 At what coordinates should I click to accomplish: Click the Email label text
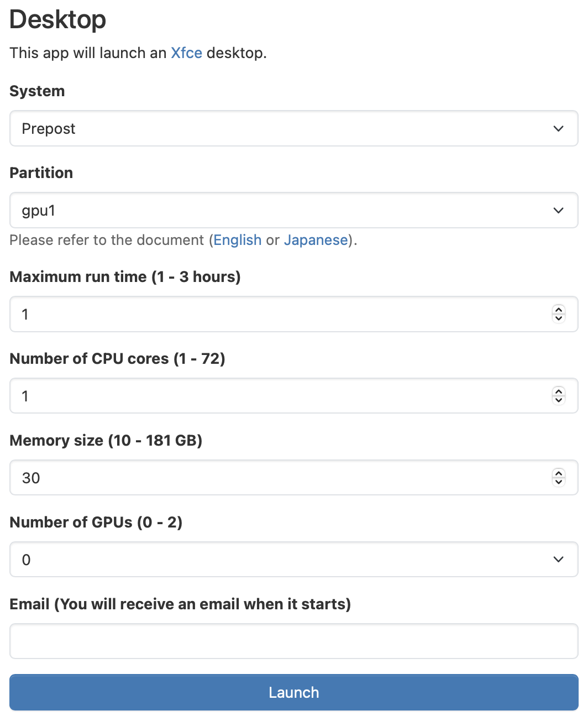180,604
